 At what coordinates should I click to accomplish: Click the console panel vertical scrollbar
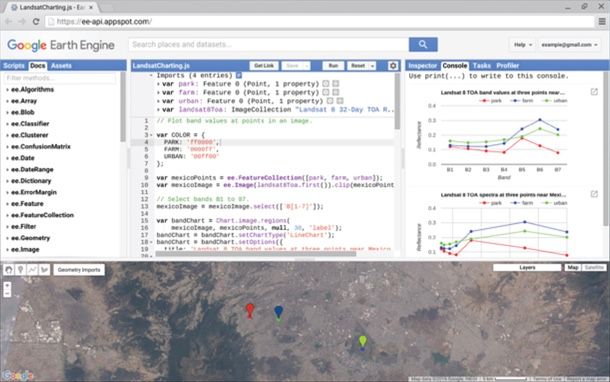click(606, 148)
